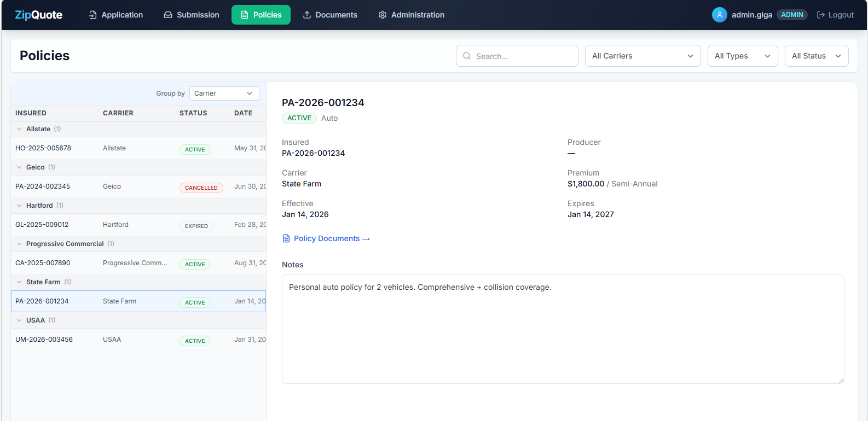This screenshot has height=421, width=868.
Task: Open the Group by Carrier dropdown
Action: coord(224,93)
